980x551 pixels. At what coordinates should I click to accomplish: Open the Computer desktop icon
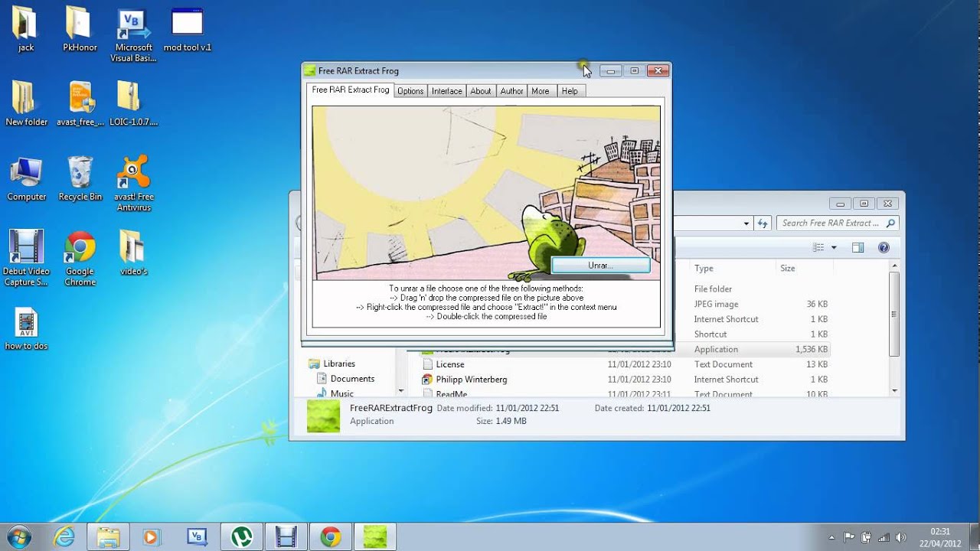26,178
